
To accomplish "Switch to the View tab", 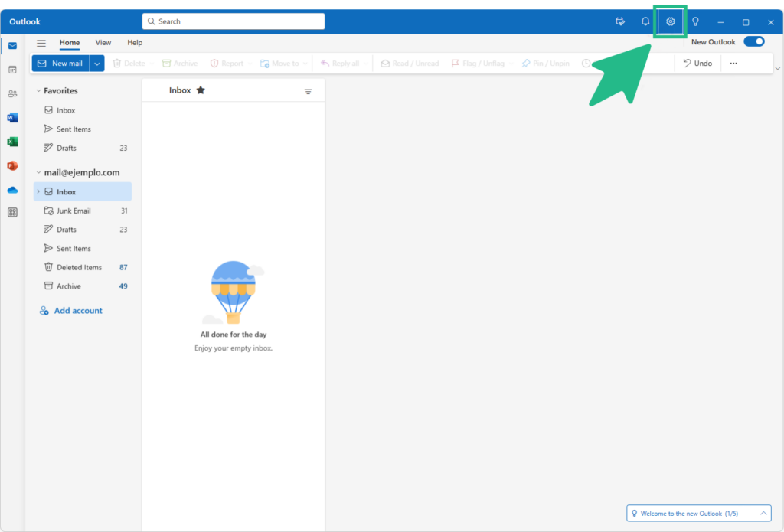I will (103, 43).
